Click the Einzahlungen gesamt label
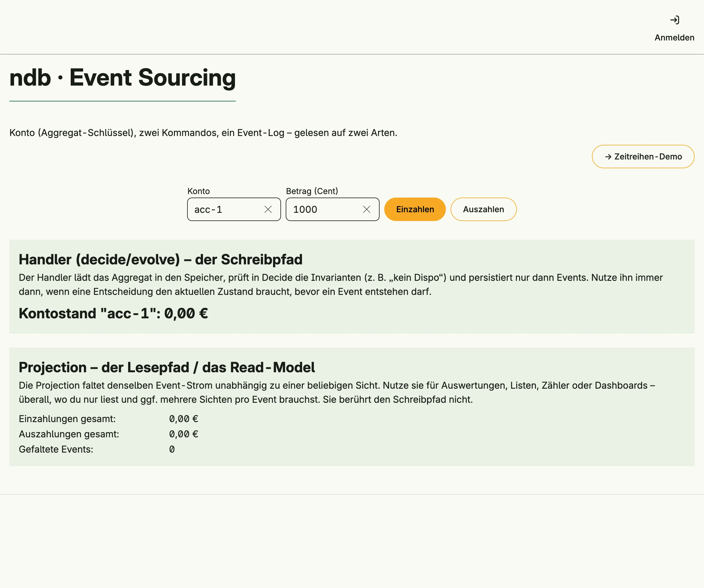This screenshot has width=704, height=588. click(x=67, y=419)
